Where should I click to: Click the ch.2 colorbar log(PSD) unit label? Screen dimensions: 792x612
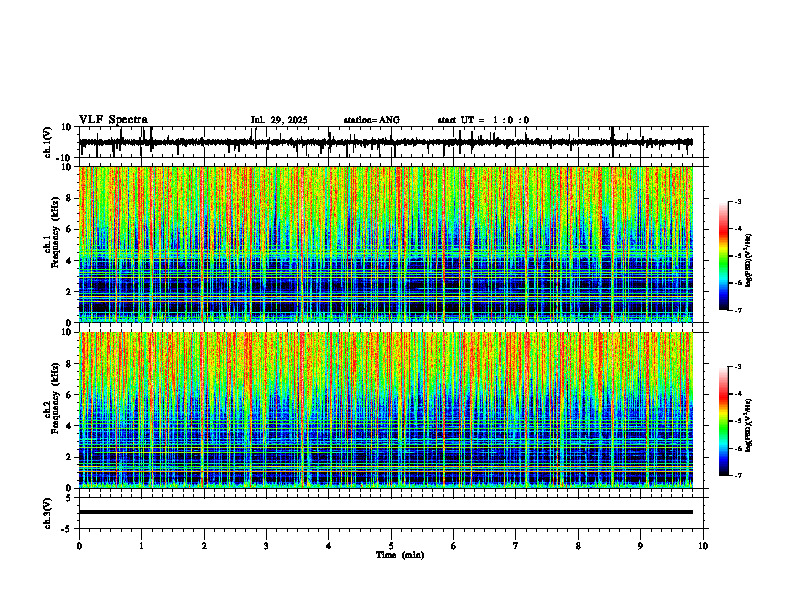pyautogui.click(x=749, y=426)
